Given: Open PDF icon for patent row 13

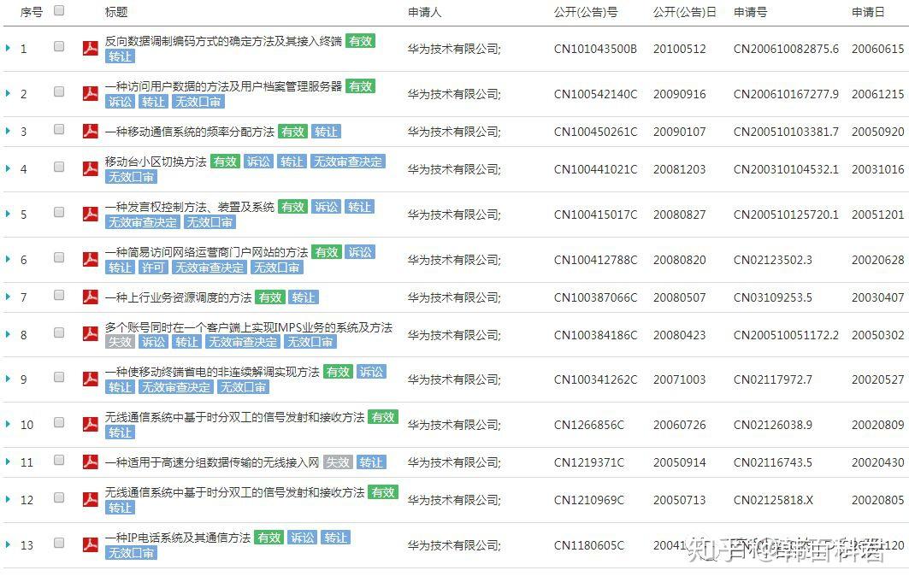Looking at the screenshot, I should 90,544.
